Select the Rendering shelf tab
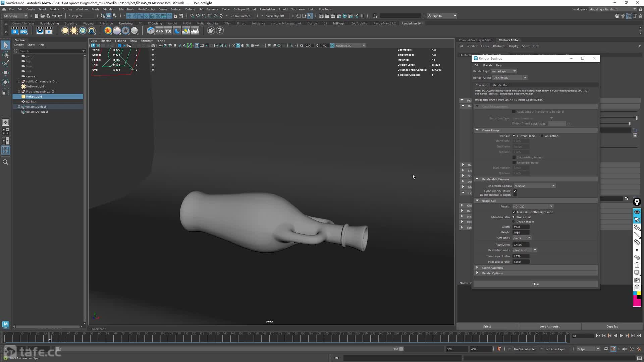Image resolution: width=644 pixels, height=362 pixels. click(x=125, y=23)
